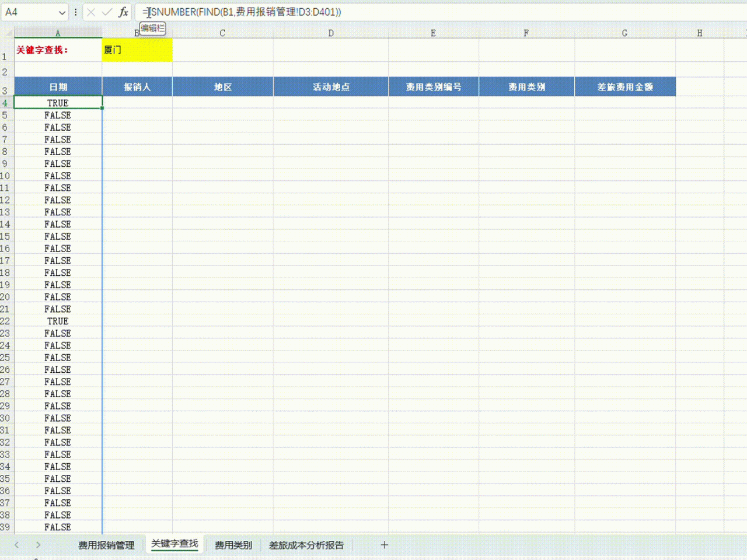
Task: Click row header 1
Action: 6,50
